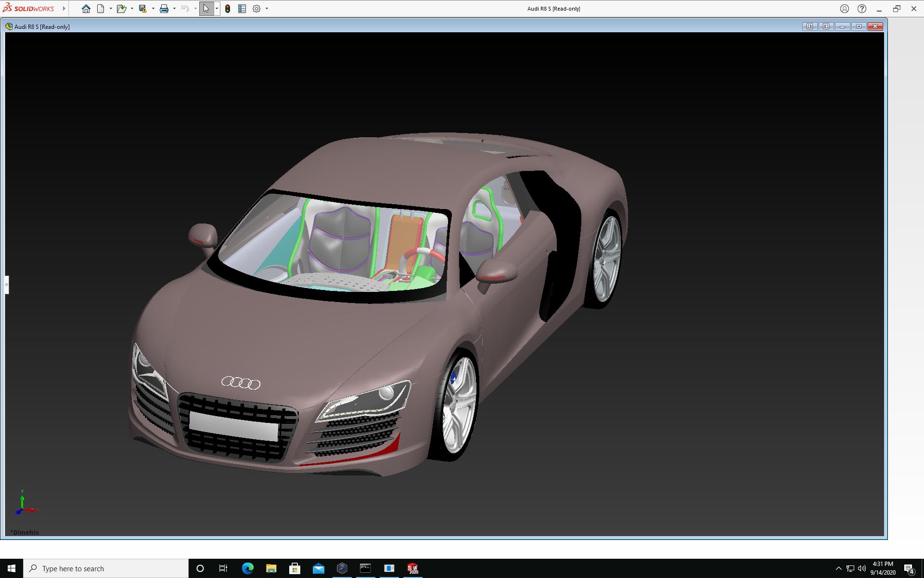Tile document window to the right
The image size is (924, 578).
(x=826, y=26)
